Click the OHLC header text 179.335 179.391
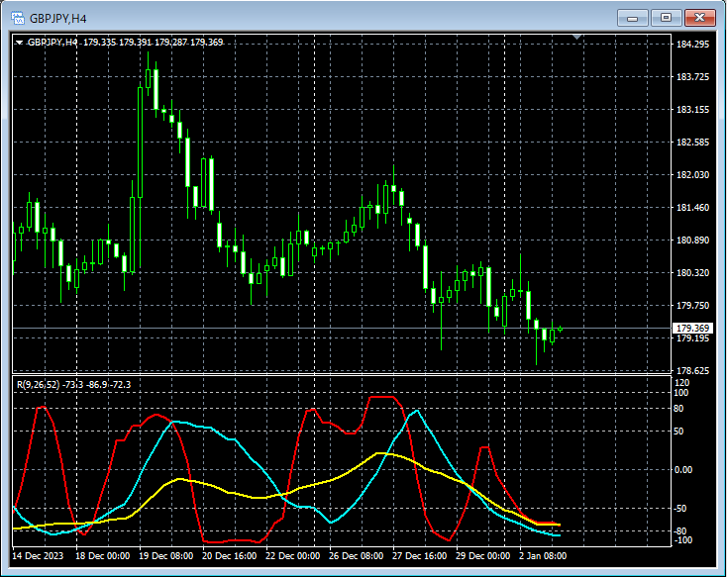 pos(118,43)
